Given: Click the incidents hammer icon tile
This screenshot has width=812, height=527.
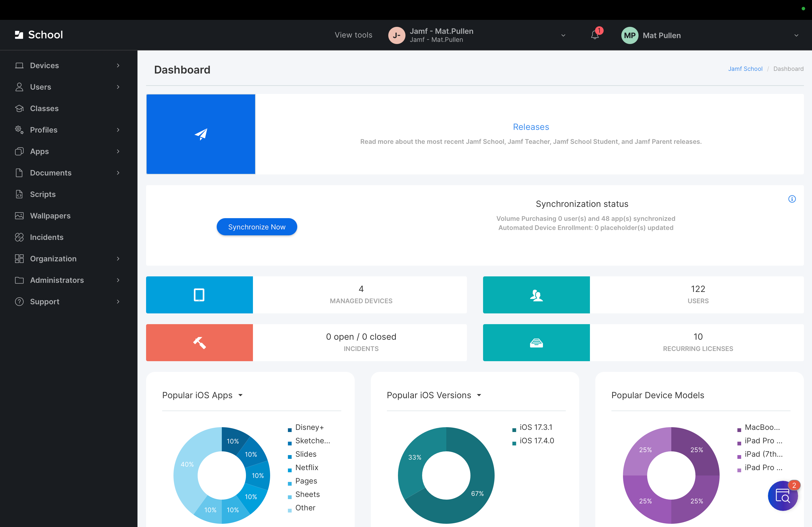Looking at the screenshot, I should pyautogui.click(x=199, y=343).
